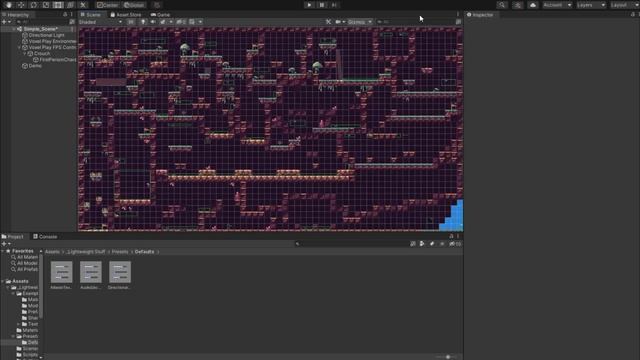Click Project panel create plus button
Image resolution: width=640 pixels, height=360 pixels.
4,244
